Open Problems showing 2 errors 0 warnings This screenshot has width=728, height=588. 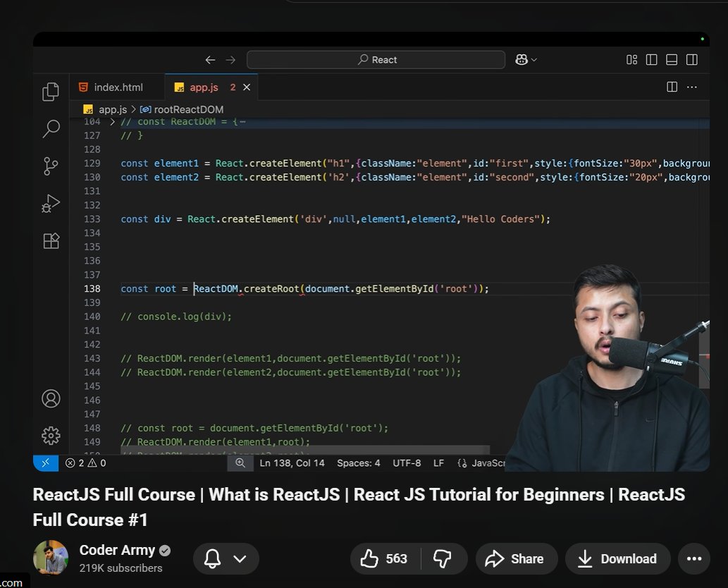[86, 463]
